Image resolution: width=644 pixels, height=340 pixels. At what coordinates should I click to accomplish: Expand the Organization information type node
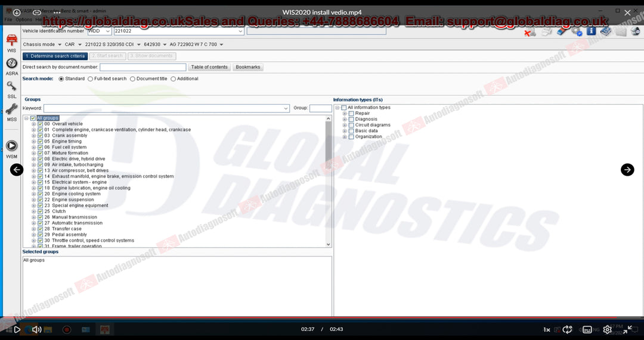(x=345, y=137)
